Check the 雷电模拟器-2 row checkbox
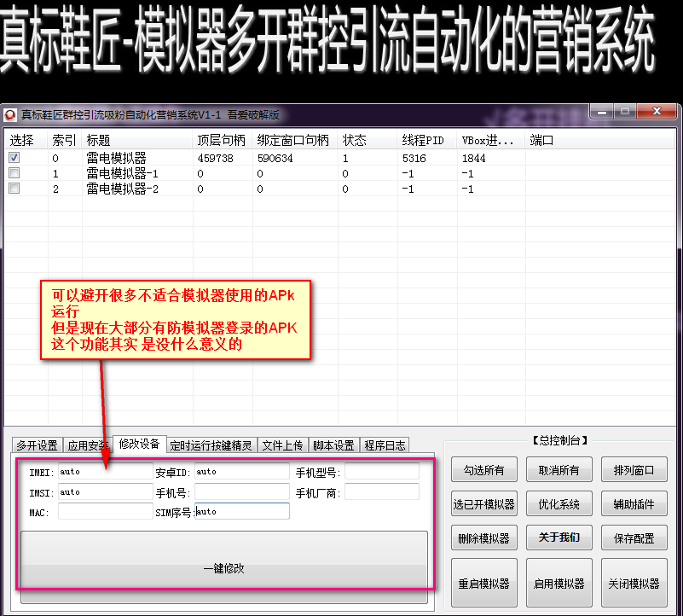Screen dimensions: 683x616 coord(14,188)
